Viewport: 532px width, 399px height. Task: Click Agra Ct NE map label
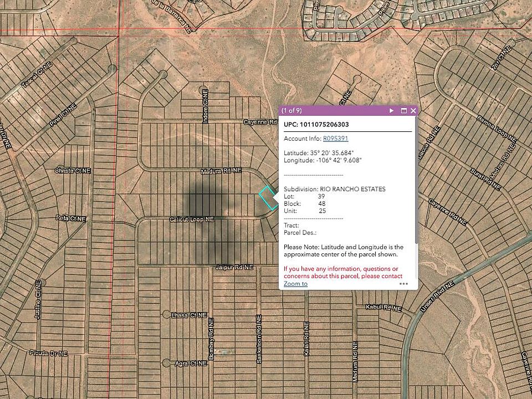coord(191,364)
